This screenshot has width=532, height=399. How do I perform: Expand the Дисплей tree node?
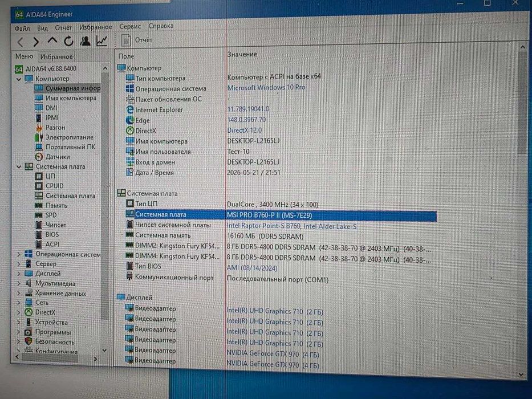pyautogui.click(x=19, y=274)
